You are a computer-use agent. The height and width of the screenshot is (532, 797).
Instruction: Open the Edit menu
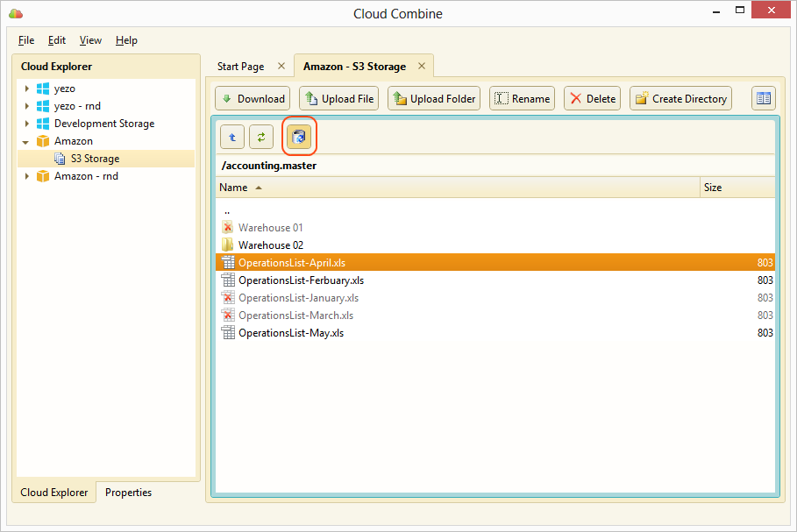(x=57, y=40)
